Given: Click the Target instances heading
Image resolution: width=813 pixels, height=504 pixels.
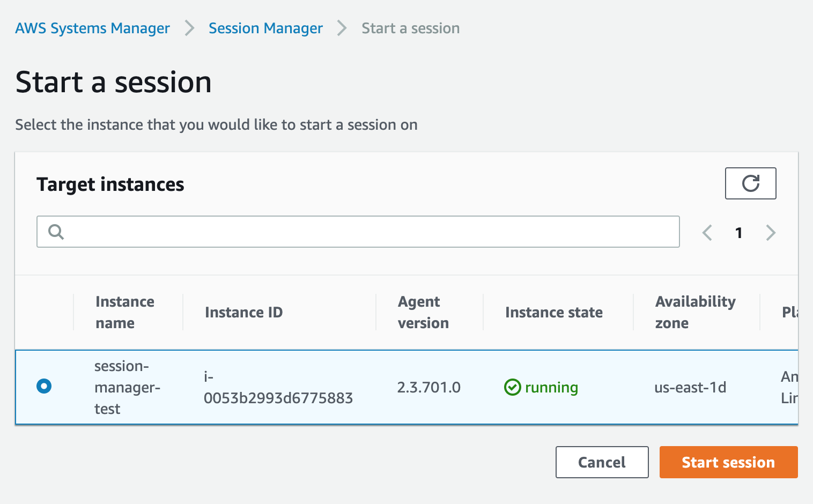Looking at the screenshot, I should (110, 184).
